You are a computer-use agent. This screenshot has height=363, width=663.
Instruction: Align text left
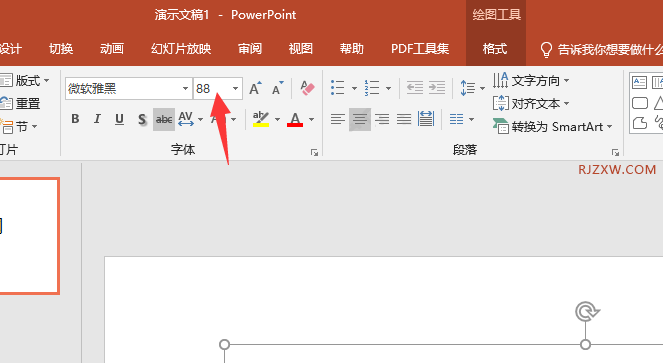click(x=338, y=119)
